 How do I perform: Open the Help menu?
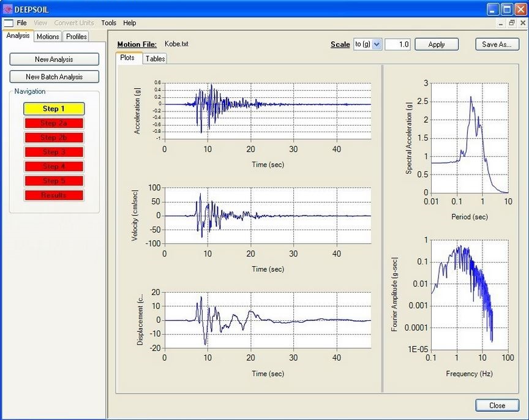click(x=129, y=23)
